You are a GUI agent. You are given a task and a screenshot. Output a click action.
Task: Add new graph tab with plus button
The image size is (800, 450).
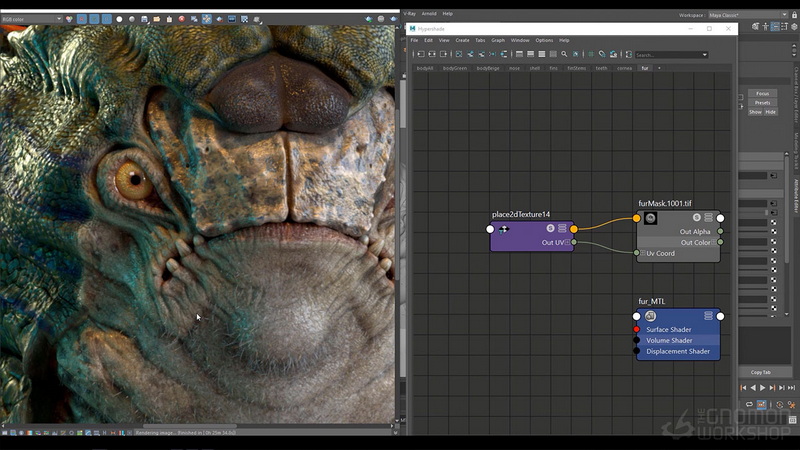(x=659, y=68)
